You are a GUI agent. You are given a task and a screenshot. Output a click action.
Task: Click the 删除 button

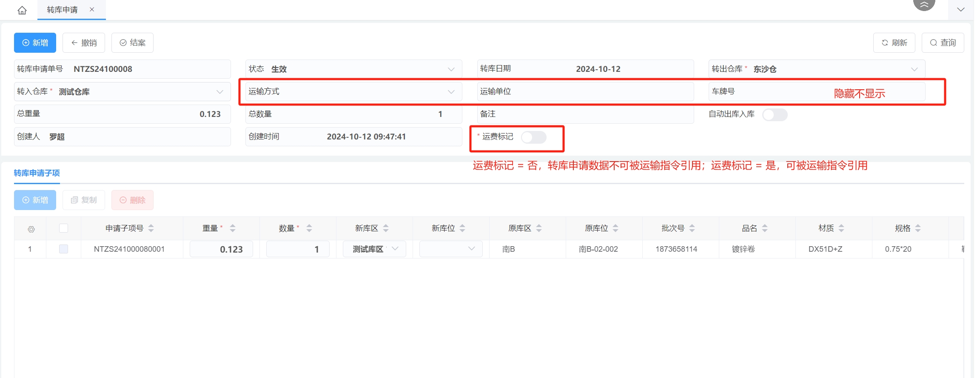132,200
